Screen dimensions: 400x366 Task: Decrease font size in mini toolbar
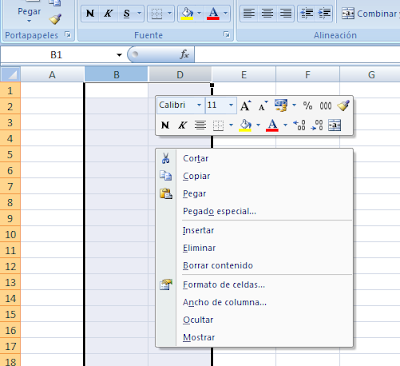click(x=263, y=106)
